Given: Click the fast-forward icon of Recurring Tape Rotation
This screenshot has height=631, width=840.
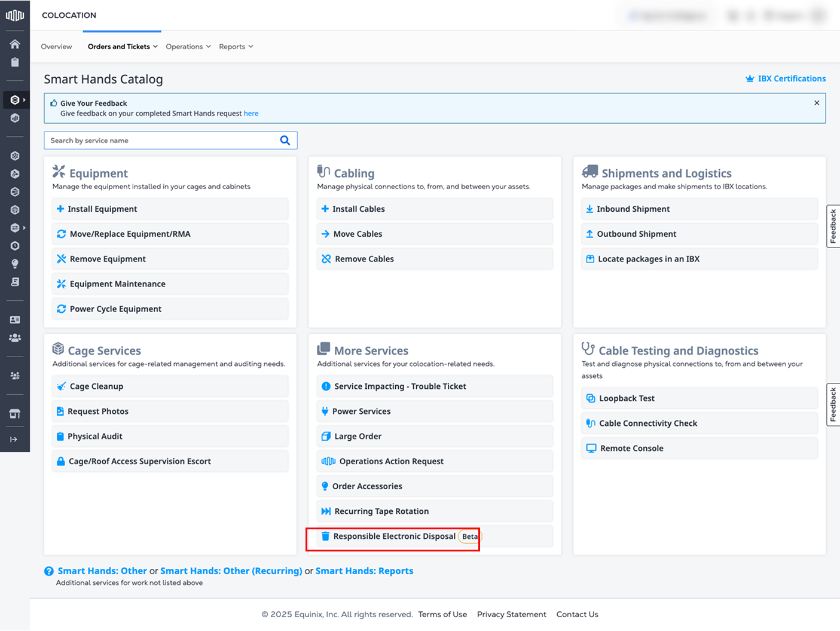Looking at the screenshot, I should click(x=326, y=511).
